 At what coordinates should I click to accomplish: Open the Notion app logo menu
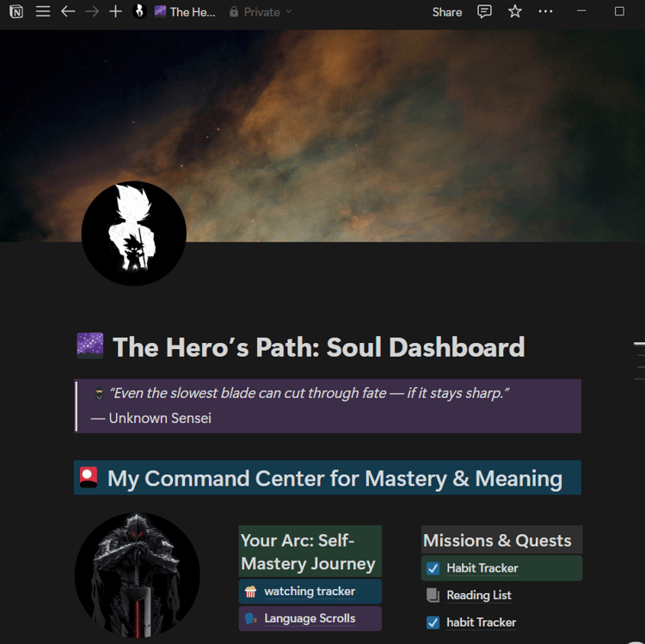(16, 11)
